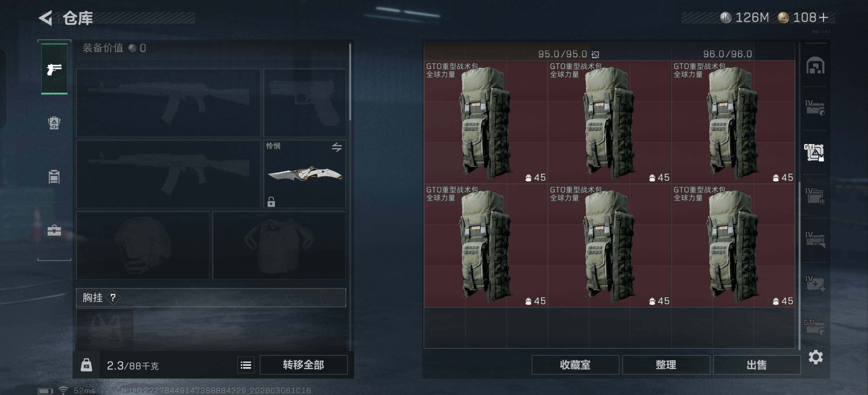Toggle the lock on melee knife slot
This screenshot has width=868, height=395.
[271, 202]
